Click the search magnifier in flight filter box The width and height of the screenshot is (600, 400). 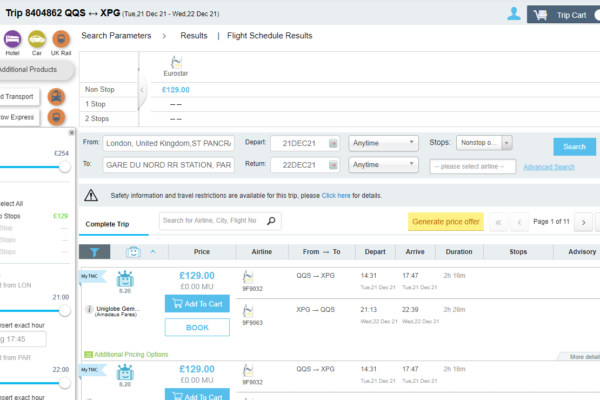pyautogui.click(x=271, y=220)
